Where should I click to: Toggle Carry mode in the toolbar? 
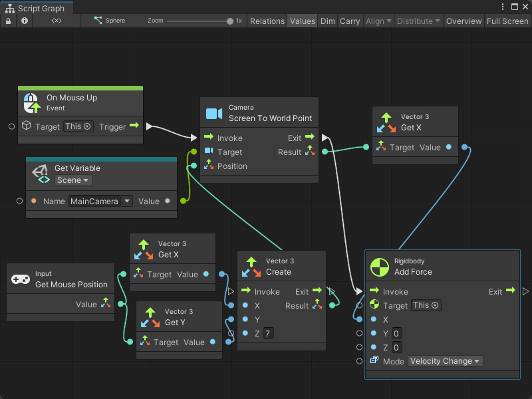pos(350,21)
